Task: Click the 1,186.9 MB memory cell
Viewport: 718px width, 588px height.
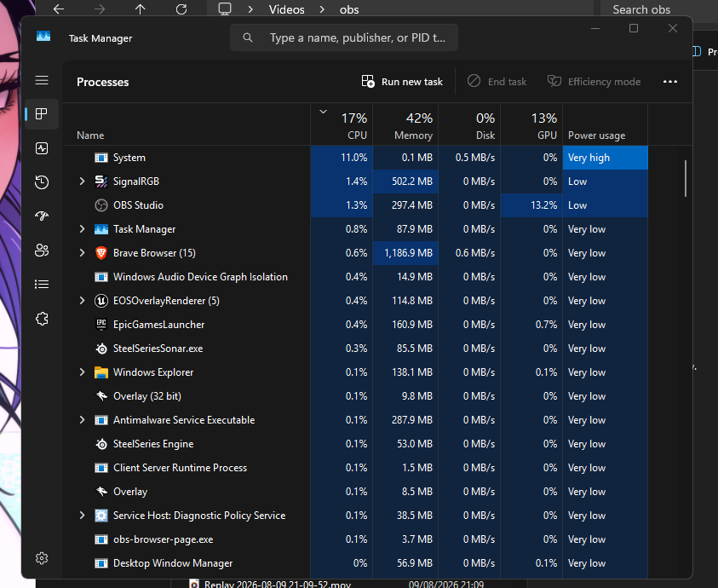Action: point(405,253)
